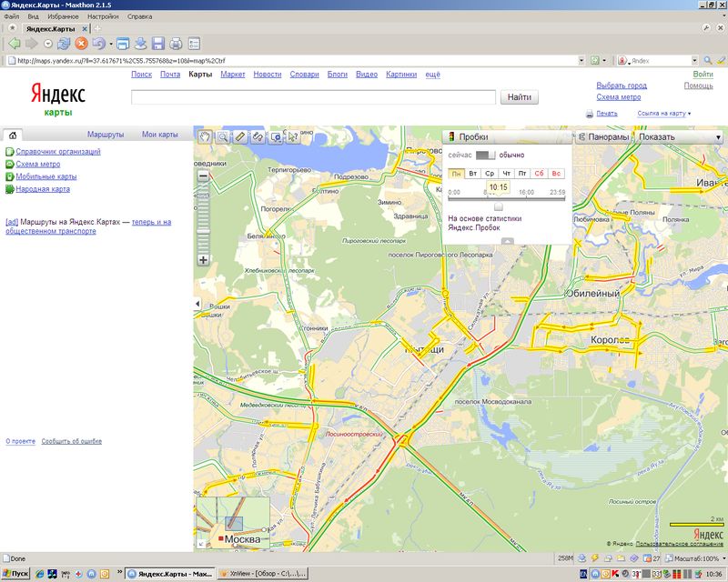The image size is (728, 582).
Task: Open the Схема метро link in left panel
Action: coord(38,164)
